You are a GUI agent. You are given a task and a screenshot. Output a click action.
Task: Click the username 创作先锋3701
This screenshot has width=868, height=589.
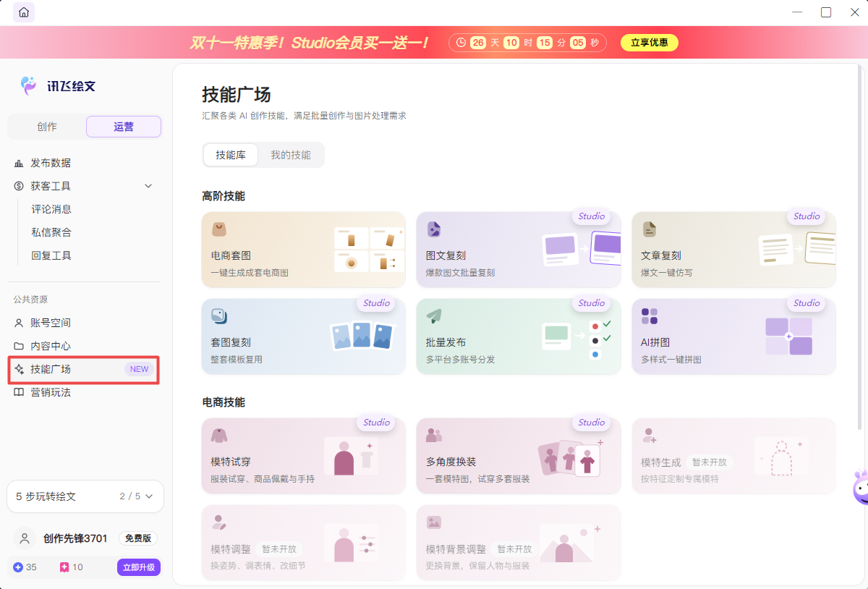tap(75, 538)
